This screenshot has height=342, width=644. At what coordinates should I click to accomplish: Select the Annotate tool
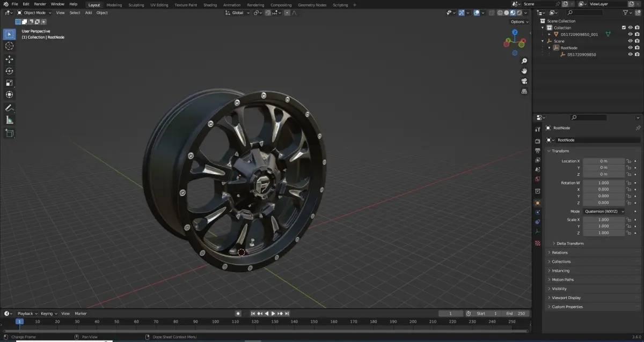pyautogui.click(x=9, y=108)
